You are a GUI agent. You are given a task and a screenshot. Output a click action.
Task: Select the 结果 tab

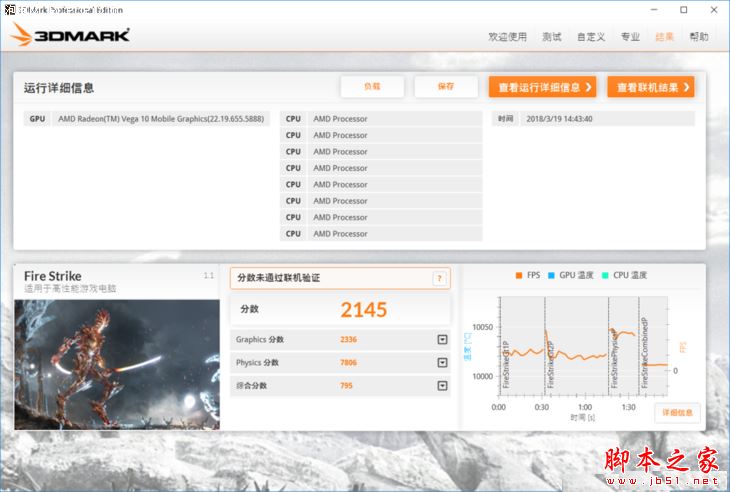click(664, 37)
